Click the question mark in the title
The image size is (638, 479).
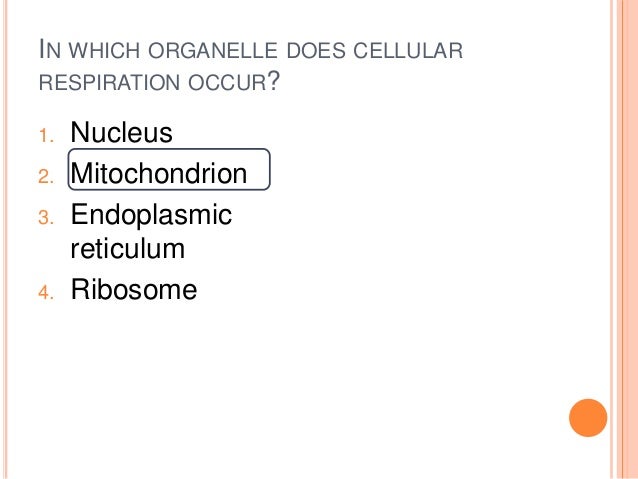[x=274, y=81]
